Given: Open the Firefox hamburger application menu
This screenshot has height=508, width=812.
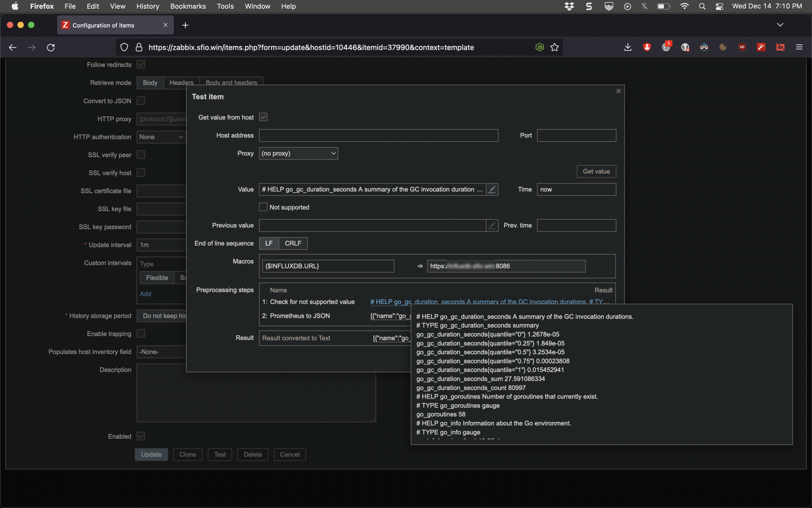Looking at the screenshot, I should [x=799, y=47].
